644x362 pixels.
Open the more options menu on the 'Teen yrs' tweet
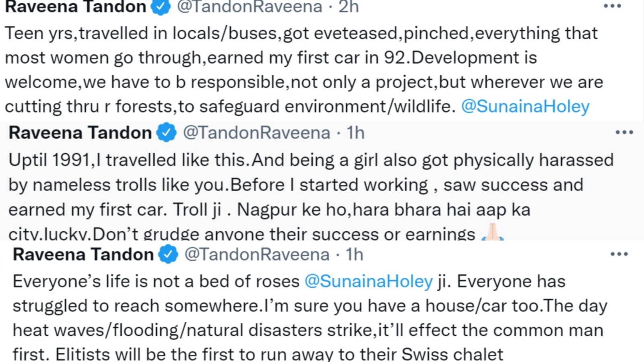612,6
